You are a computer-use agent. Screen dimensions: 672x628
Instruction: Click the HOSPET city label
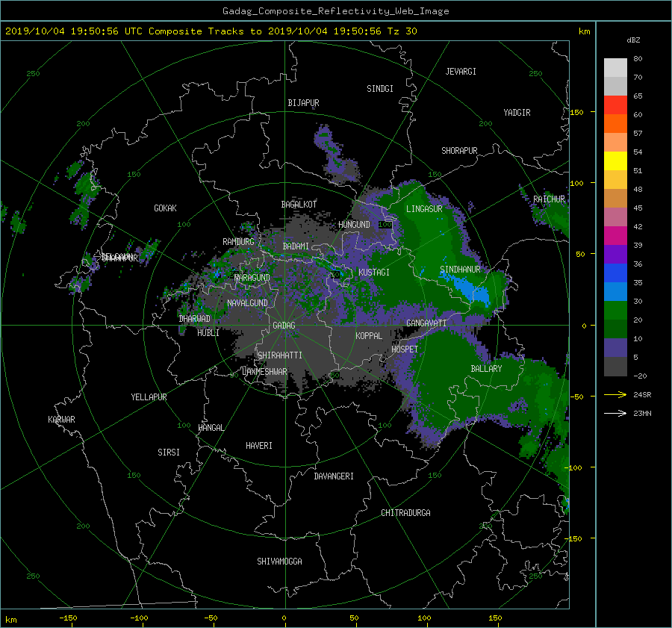click(x=405, y=349)
